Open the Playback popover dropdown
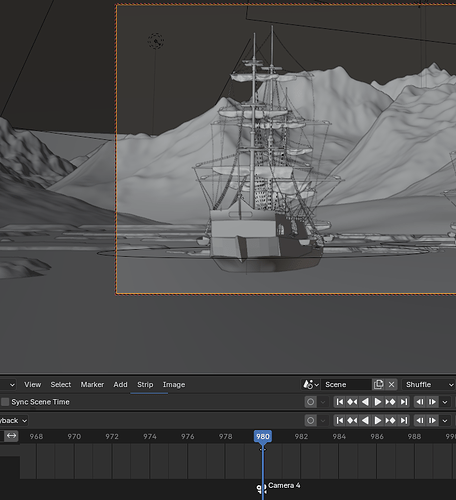 [13, 421]
